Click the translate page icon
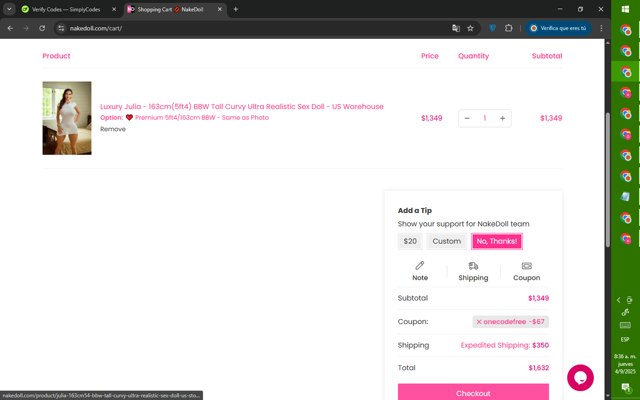 [456, 28]
